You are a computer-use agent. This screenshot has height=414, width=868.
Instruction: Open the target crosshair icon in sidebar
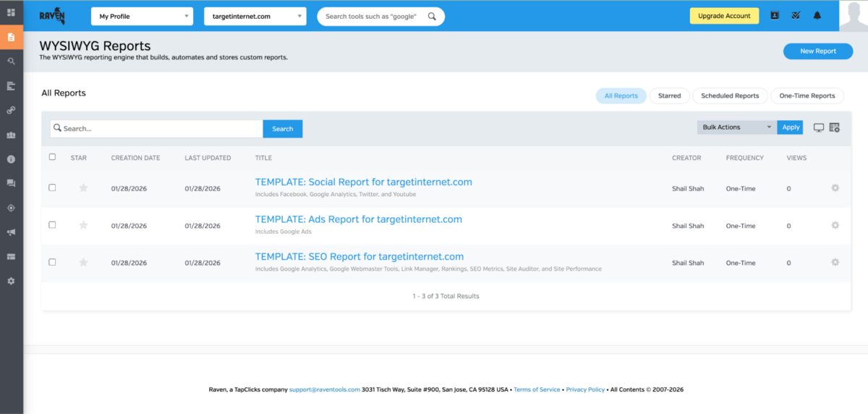point(11,208)
